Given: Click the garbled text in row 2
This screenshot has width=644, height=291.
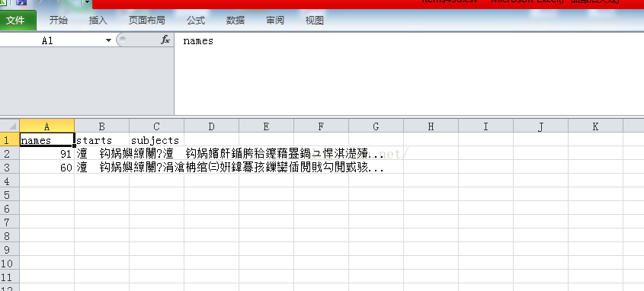Looking at the screenshot, I should (x=230, y=155).
